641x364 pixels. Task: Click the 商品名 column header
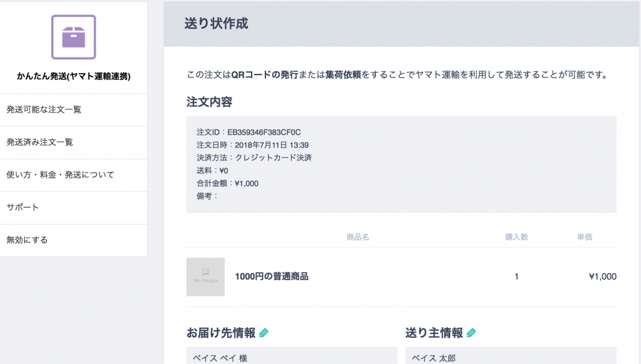pos(357,237)
